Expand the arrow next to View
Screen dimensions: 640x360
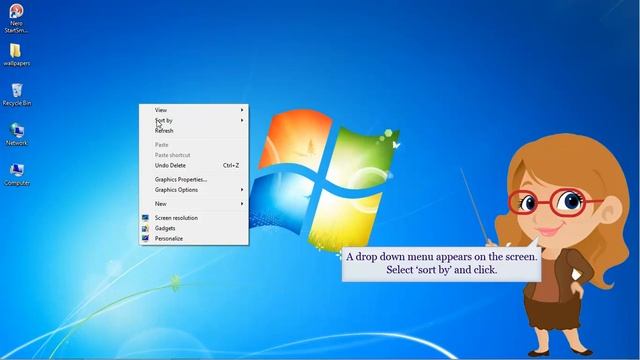[242, 110]
